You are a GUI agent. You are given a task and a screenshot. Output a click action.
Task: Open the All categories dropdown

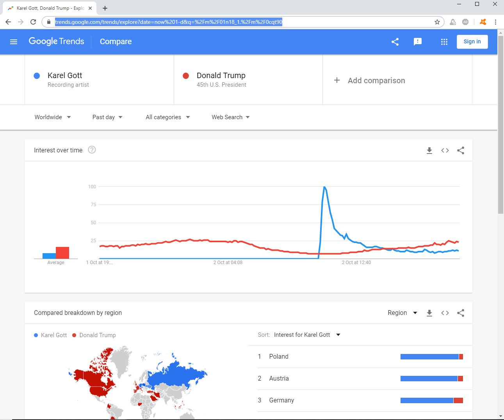(x=168, y=117)
